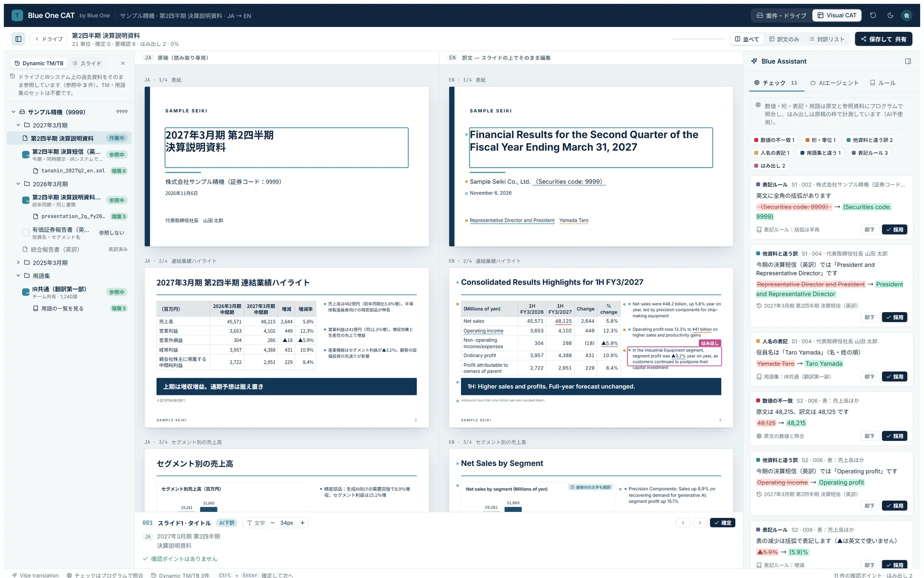Accept the 48,125 → 48,215 number fix

(x=894, y=436)
